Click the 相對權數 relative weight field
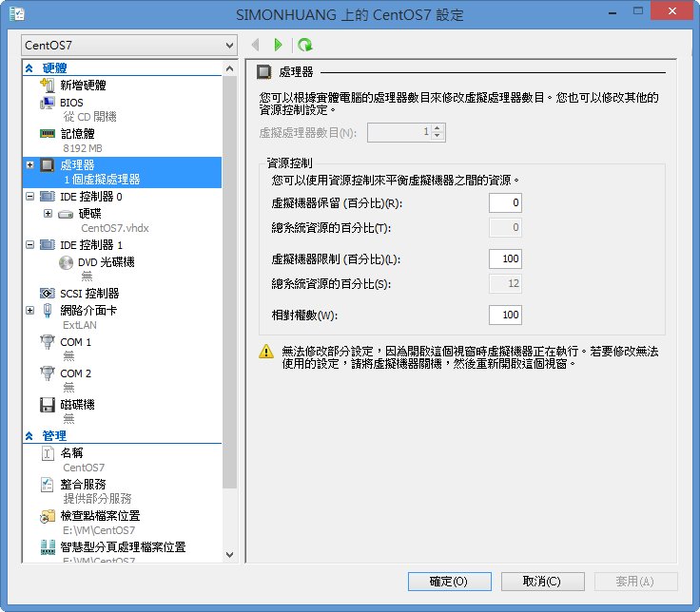 click(x=505, y=315)
